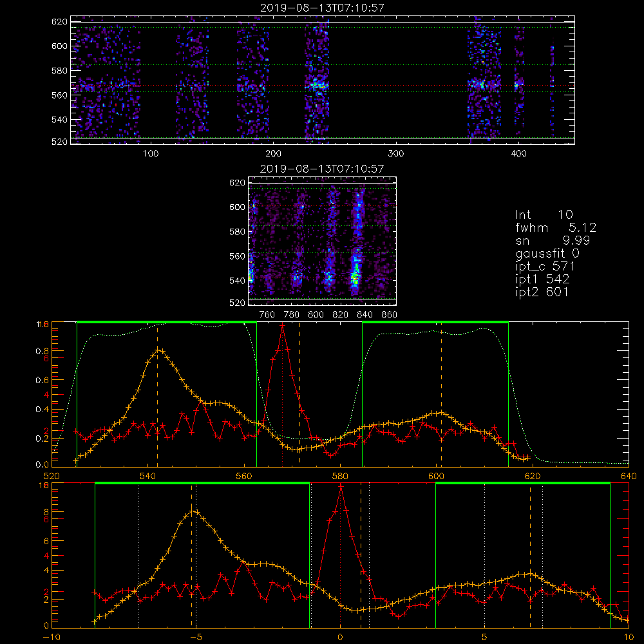The image size is (644, 644).
Task: Click the timestamp title above the wide top spectrogram
Action: point(323,7)
